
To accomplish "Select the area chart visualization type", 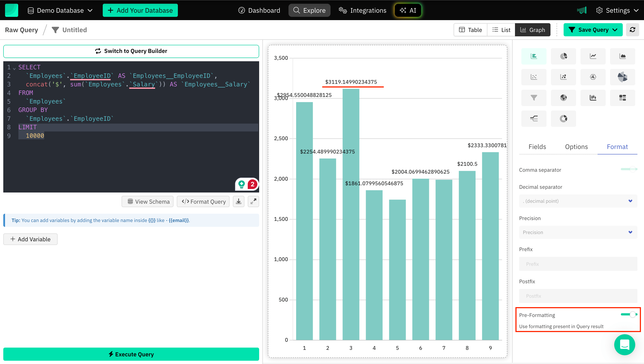I will pos(623,56).
